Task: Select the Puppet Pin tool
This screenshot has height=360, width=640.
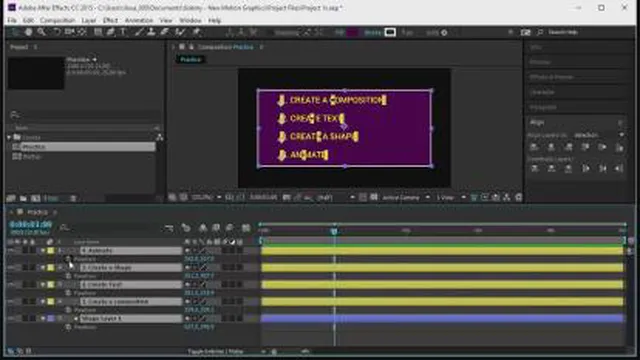Action: pyautogui.click(x=197, y=32)
